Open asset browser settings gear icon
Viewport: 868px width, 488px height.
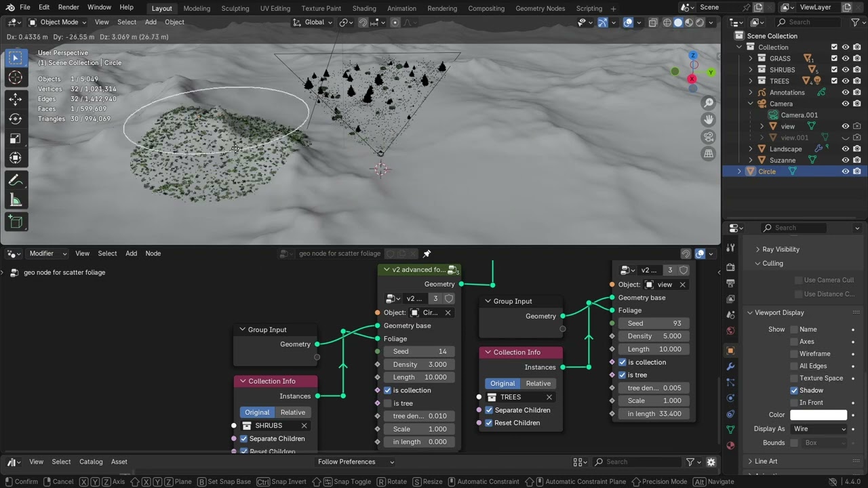coord(711,462)
